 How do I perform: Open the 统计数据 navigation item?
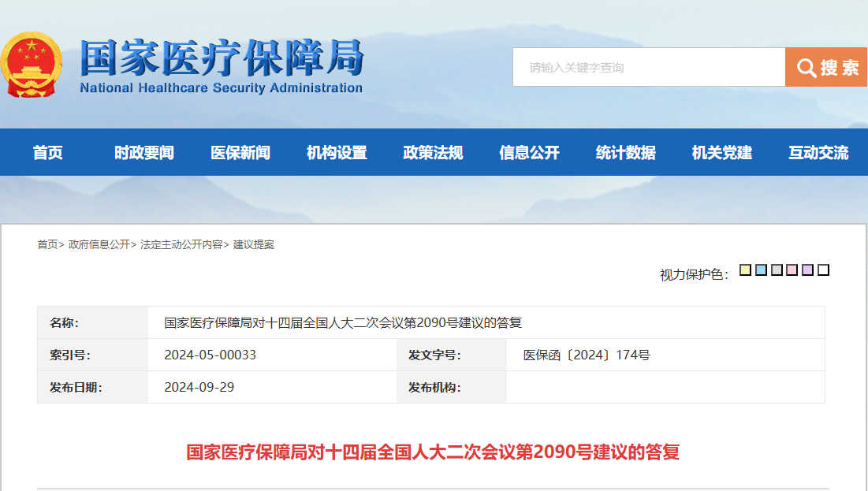[625, 153]
